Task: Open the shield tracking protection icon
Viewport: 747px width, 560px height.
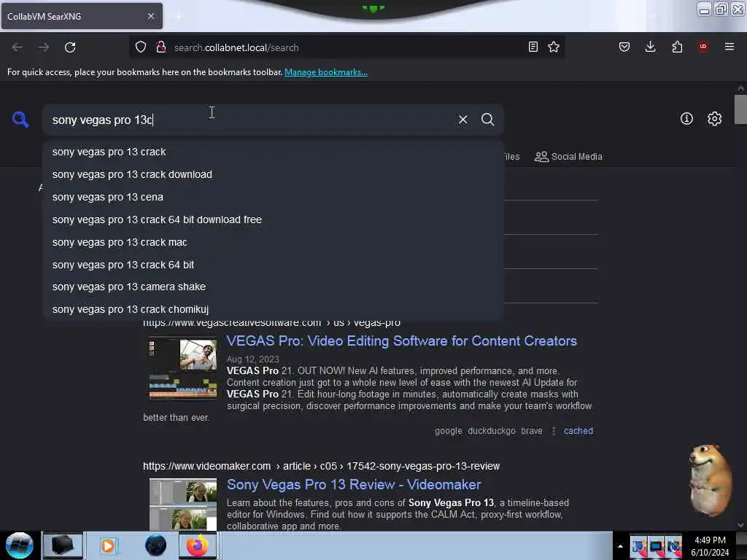Action: (141, 47)
